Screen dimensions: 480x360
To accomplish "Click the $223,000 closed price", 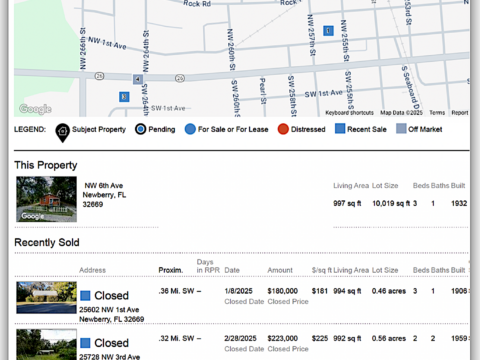I will click(283, 338).
